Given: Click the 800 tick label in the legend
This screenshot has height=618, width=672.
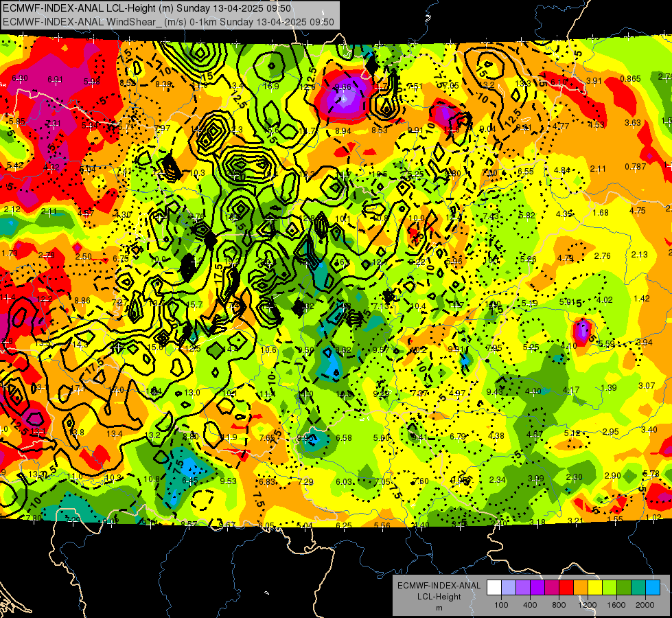Looking at the screenshot, I should (x=559, y=605).
